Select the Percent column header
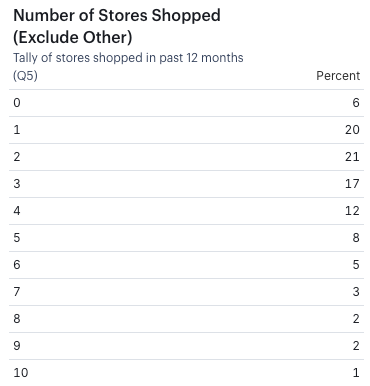The image size is (370, 386). (x=338, y=76)
